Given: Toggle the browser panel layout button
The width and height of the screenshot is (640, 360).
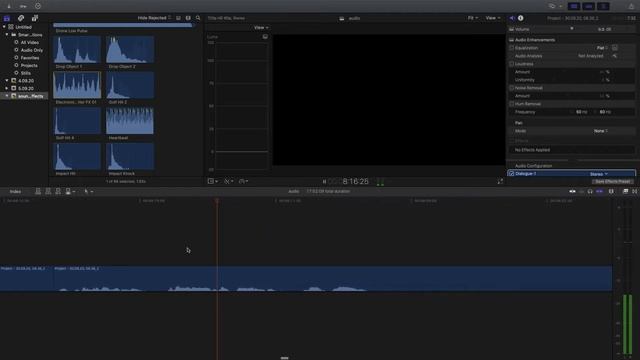Looking at the screenshot, I should coord(574,6).
